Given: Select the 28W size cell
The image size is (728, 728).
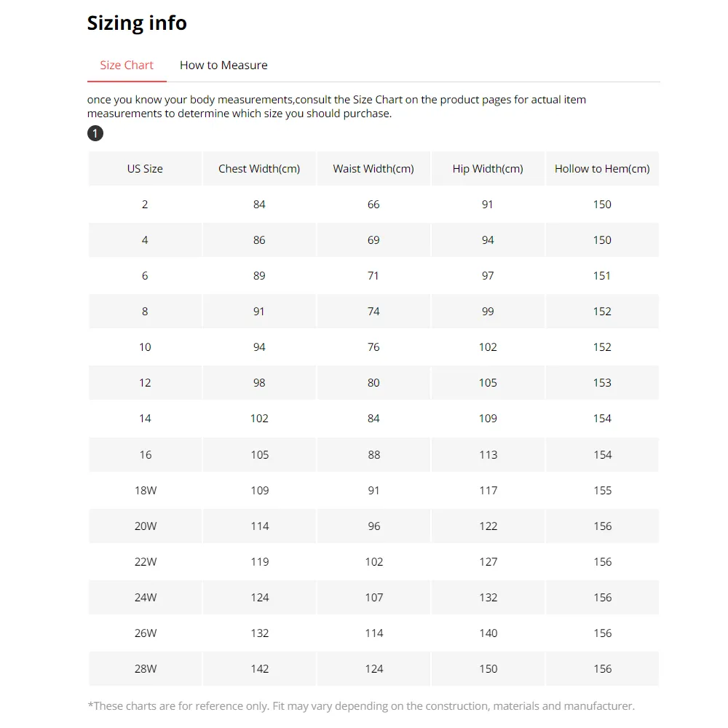Looking at the screenshot, I should pyautogui.click(x=145, y=668).
